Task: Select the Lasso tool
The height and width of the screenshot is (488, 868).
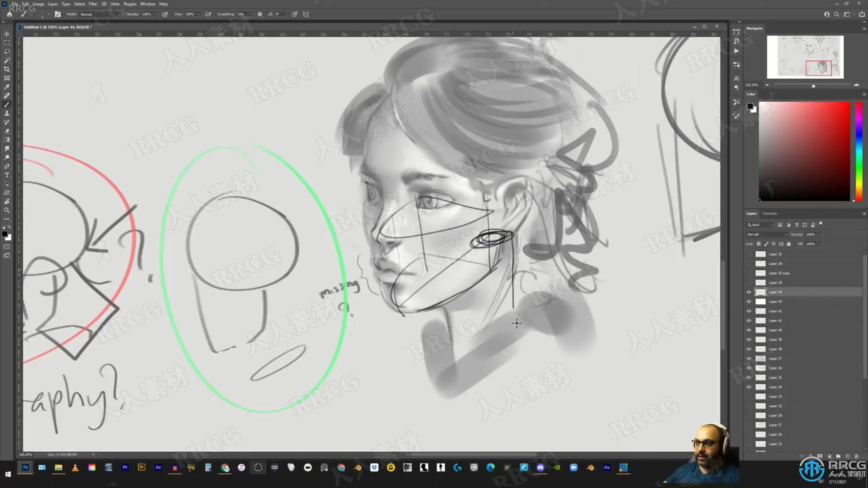Action: [x=7, y=52]
